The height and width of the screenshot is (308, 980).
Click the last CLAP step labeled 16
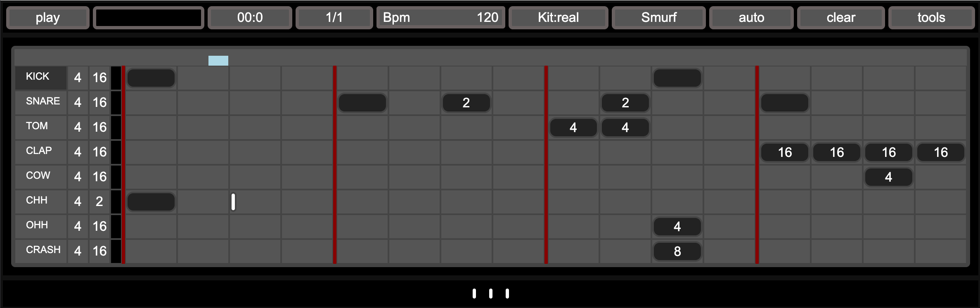(940, 152)
